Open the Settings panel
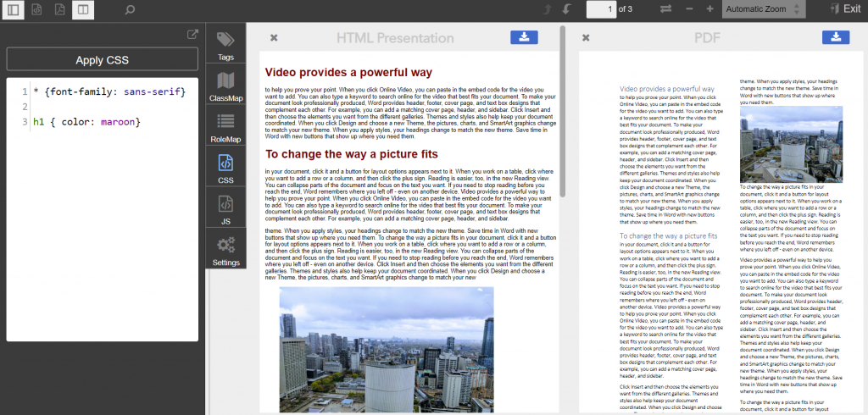Viewport: 868px width, 415px height. 225,248
